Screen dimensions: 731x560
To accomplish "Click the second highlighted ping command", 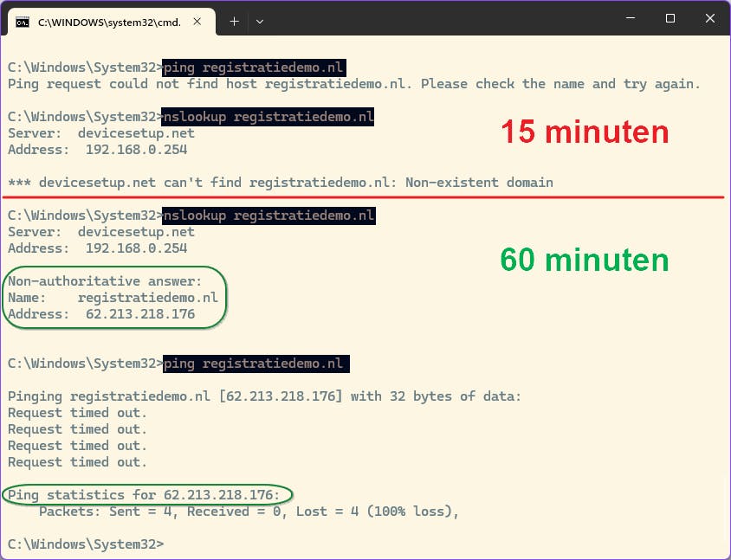I will coord(256,364).
